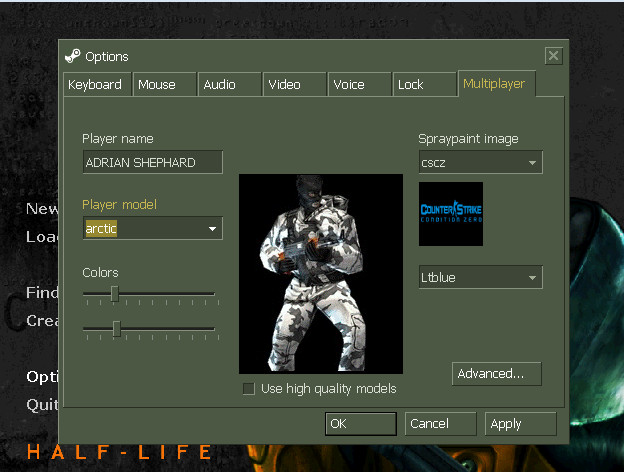
Task: Click the Counter-Strike Condition Zero spray preview
Action: (451, 214)
